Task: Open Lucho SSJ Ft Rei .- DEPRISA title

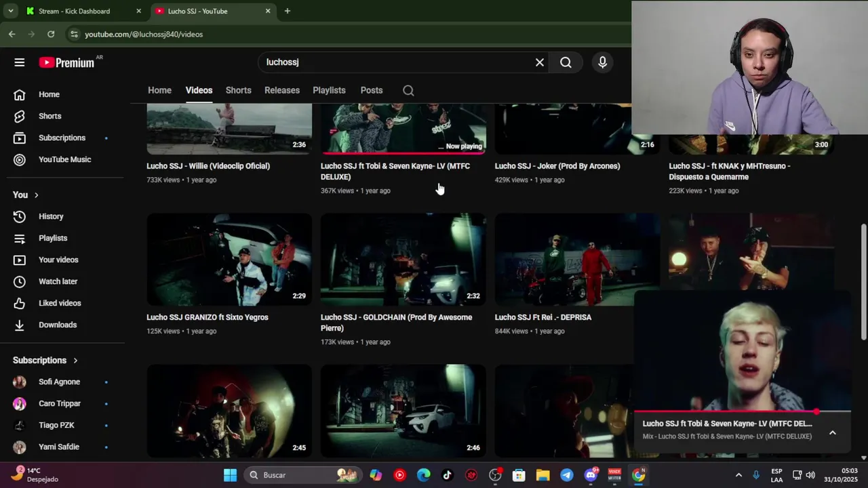Action: 543,317
